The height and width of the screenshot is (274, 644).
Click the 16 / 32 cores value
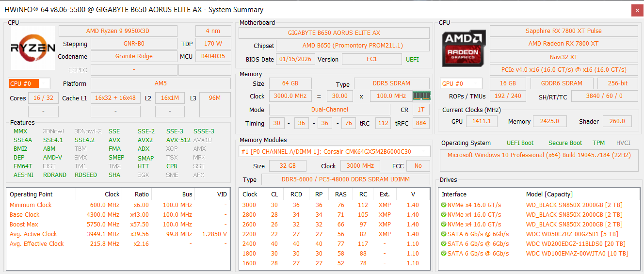43,98
